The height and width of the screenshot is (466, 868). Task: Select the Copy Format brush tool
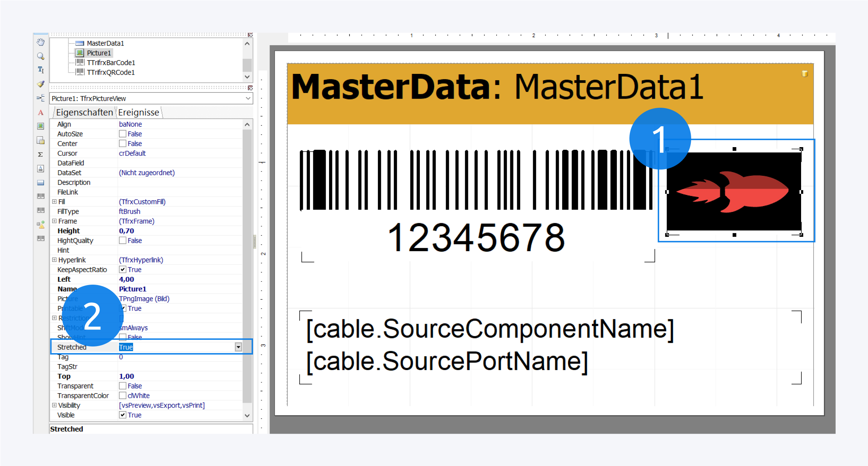[41, 84]
